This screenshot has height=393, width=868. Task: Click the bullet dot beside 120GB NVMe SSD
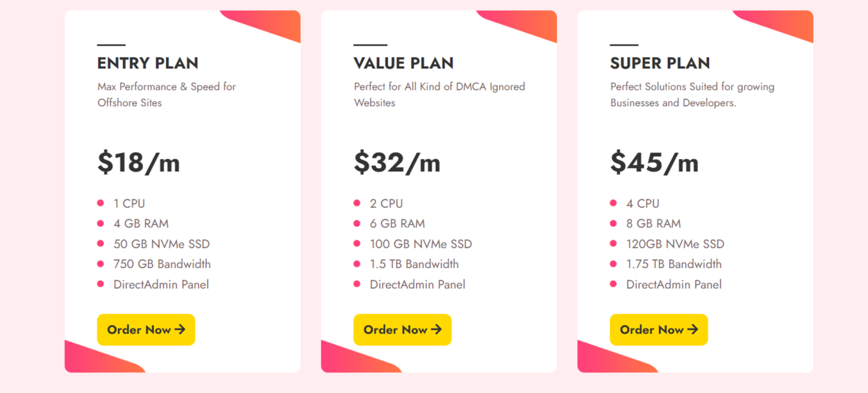point(613,244)
